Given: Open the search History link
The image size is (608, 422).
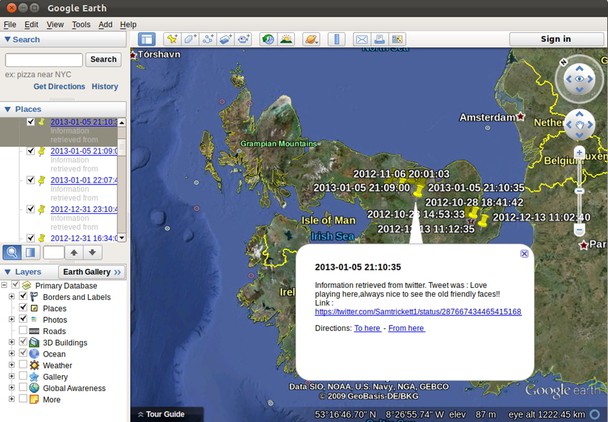Looking at the screenshot, I should click(105, 86).
